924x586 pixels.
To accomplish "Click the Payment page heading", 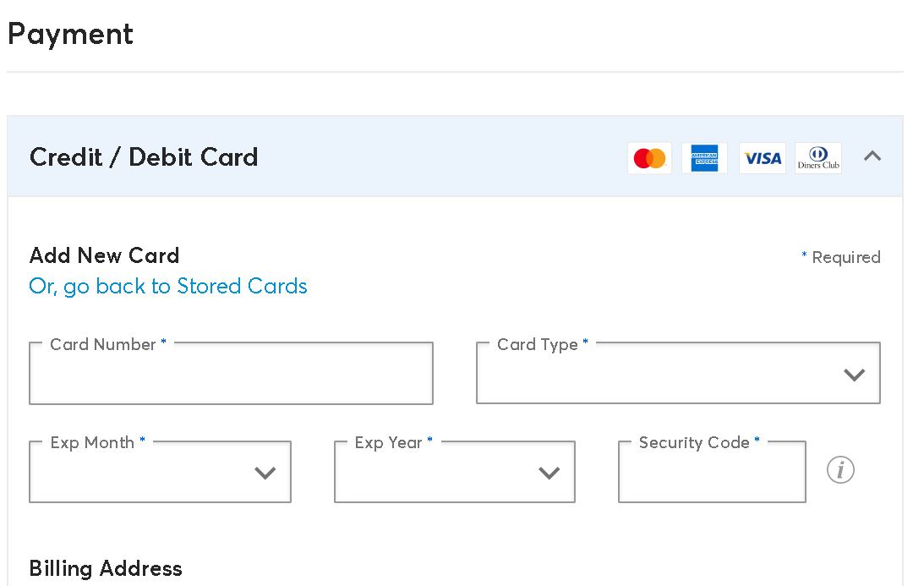I will (x=70, y=35).
